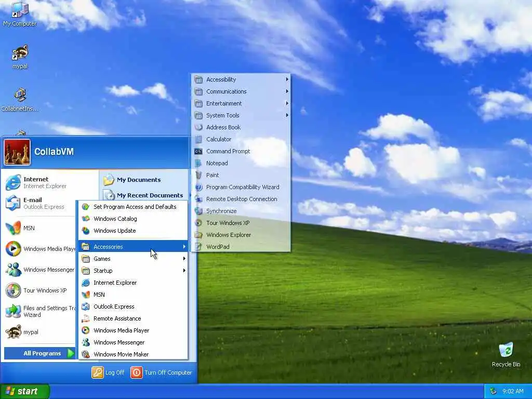Click the Entertainment folder icon
532x399 pixels.
pyautogui.click(x=198, y=103)
